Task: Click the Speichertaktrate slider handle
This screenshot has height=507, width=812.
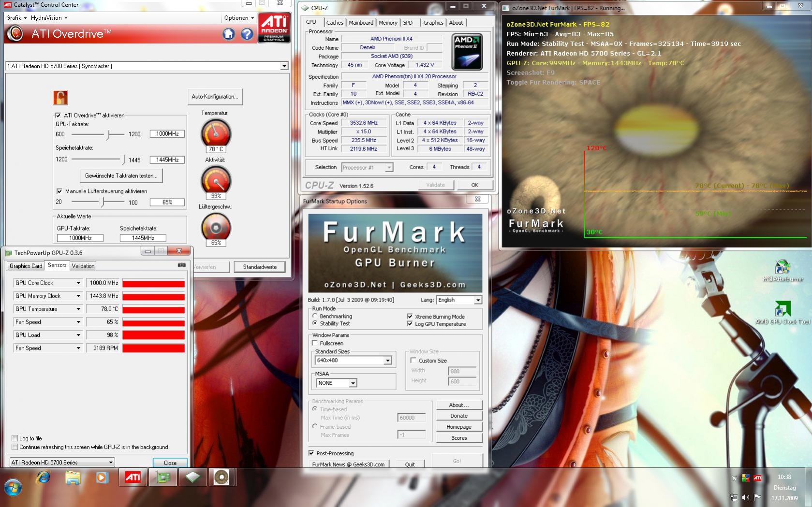Action: pyautogui.click(x=124, y=159)
